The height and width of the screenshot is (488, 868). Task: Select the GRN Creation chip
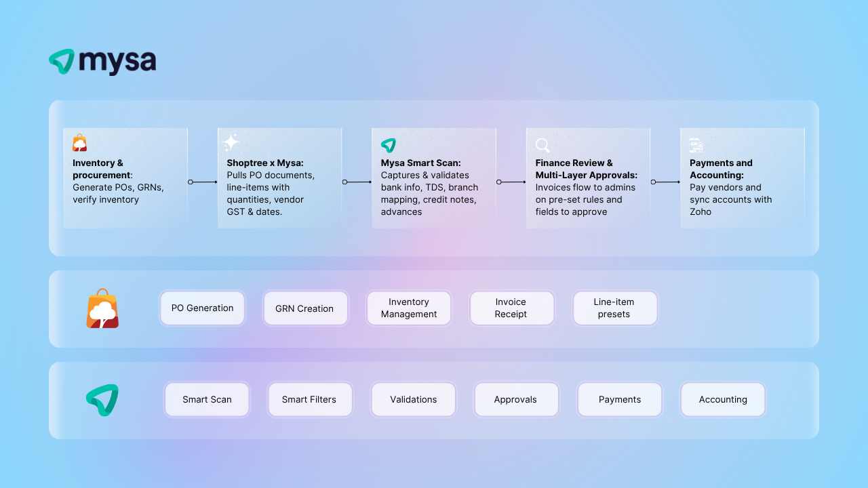pyautogui.click(x=304, y=308)
